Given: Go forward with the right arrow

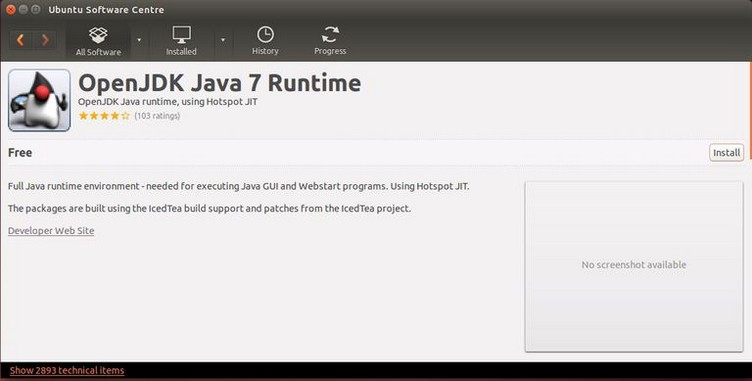Looking at the screenshot, I should click(x=45, y=40).
